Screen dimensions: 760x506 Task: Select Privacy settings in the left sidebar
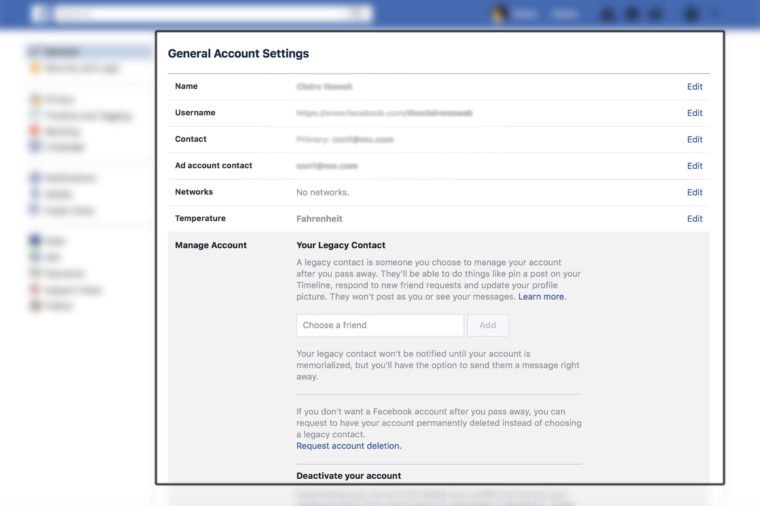coord(58,100)
